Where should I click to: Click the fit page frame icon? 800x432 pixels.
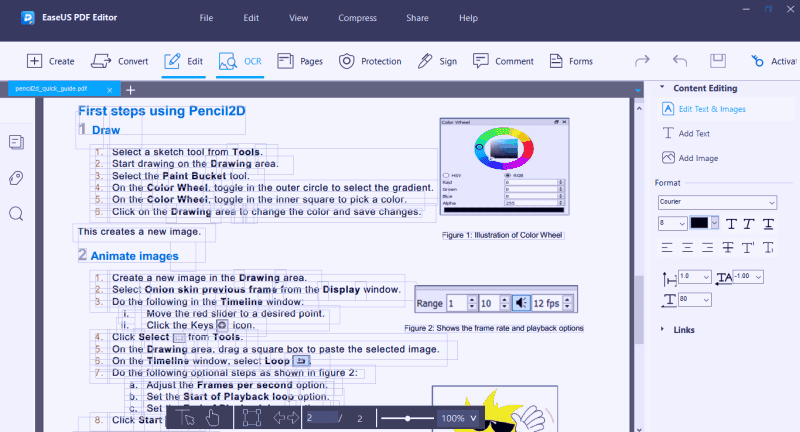coord(252,418)
